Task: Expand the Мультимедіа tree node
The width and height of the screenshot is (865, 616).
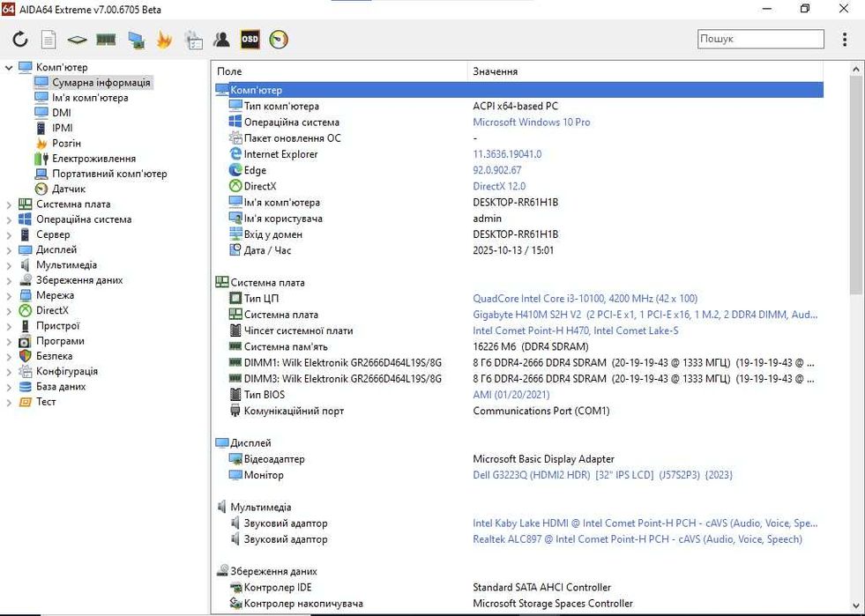Action: click(9, 265)
